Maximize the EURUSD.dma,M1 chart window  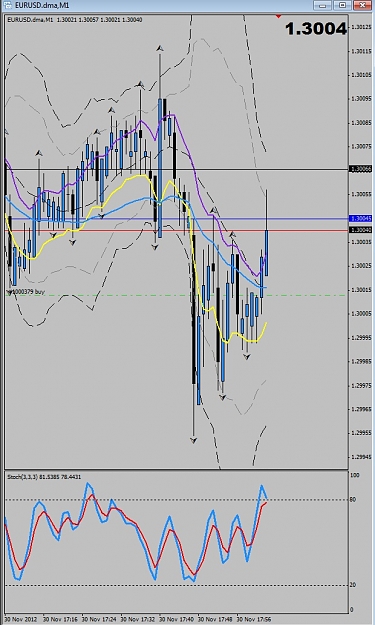click(342, 6)
